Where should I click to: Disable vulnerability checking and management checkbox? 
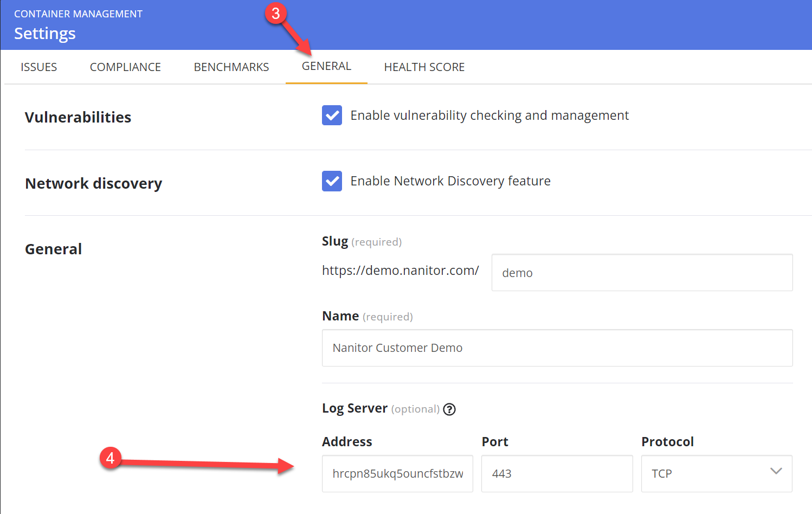coord(332,115)
